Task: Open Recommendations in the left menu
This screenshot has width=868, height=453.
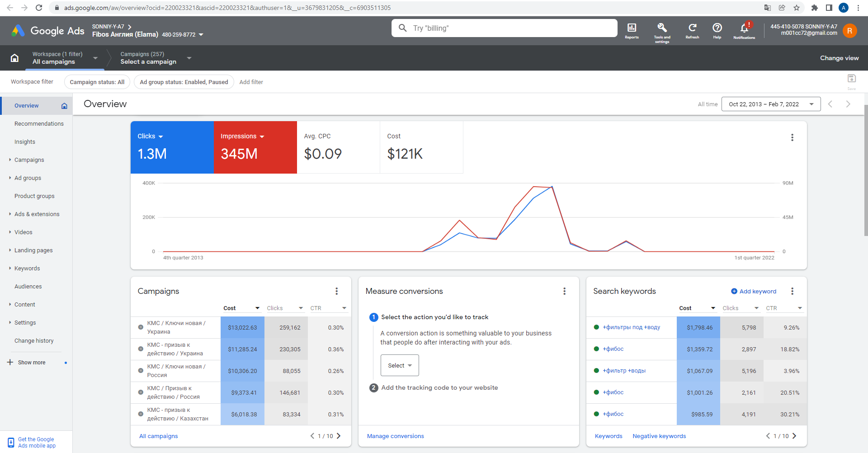Action: tap(39, 124)
